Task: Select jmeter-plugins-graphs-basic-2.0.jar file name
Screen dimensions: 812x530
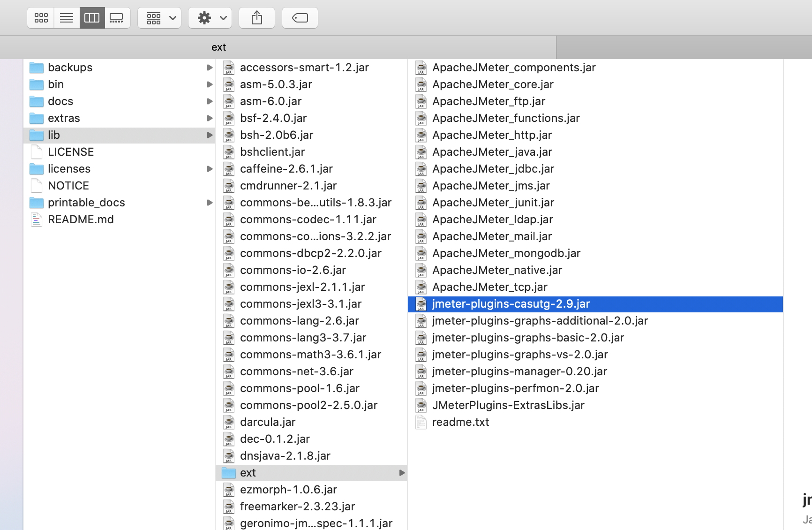Action: (x=528, y=338)
